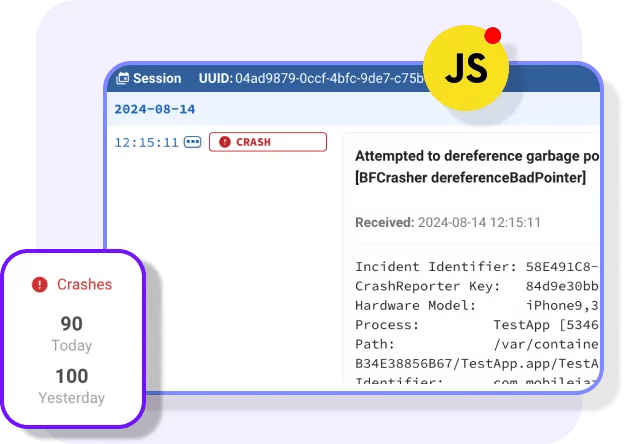Click the Received 2024-08-14 12:15:11 line
The width and height of the screenshot is (624, 444).
click(448, 222)
